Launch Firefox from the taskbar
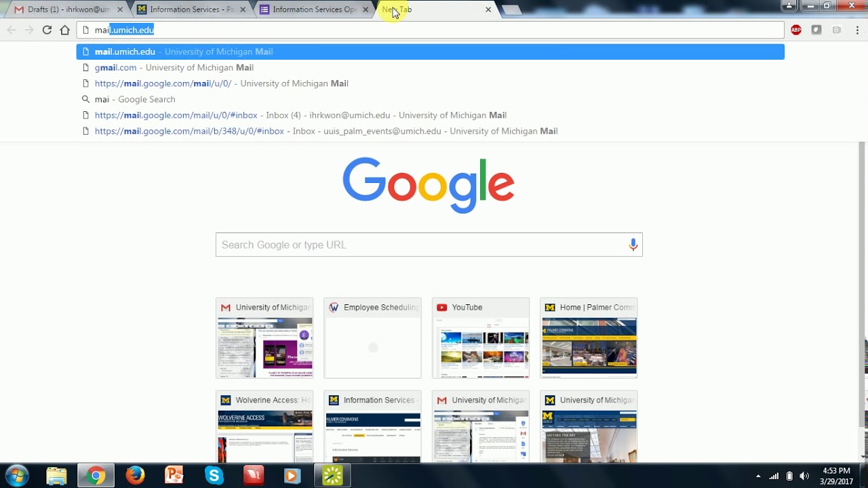 pyautogui.click(x=135, y=476)
